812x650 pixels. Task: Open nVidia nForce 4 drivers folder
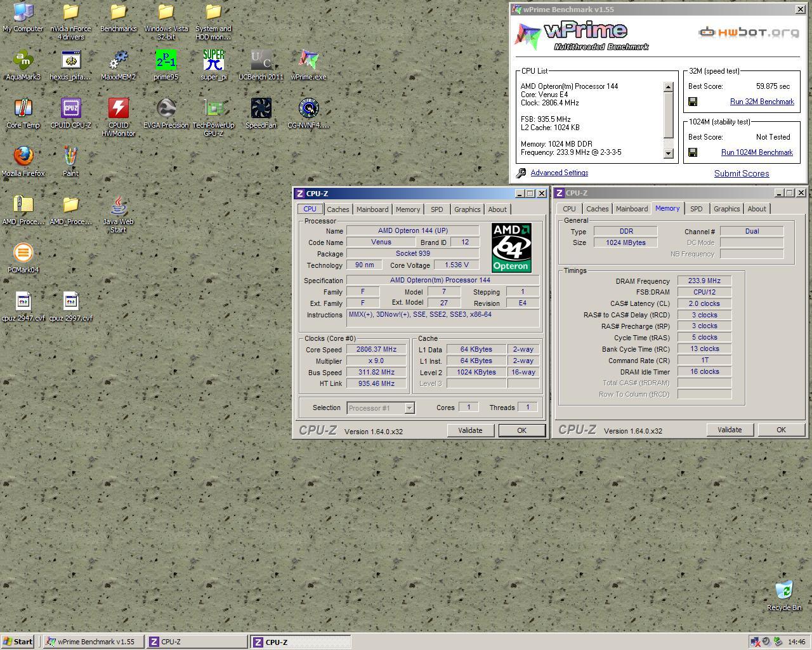[x=70, y=21]
